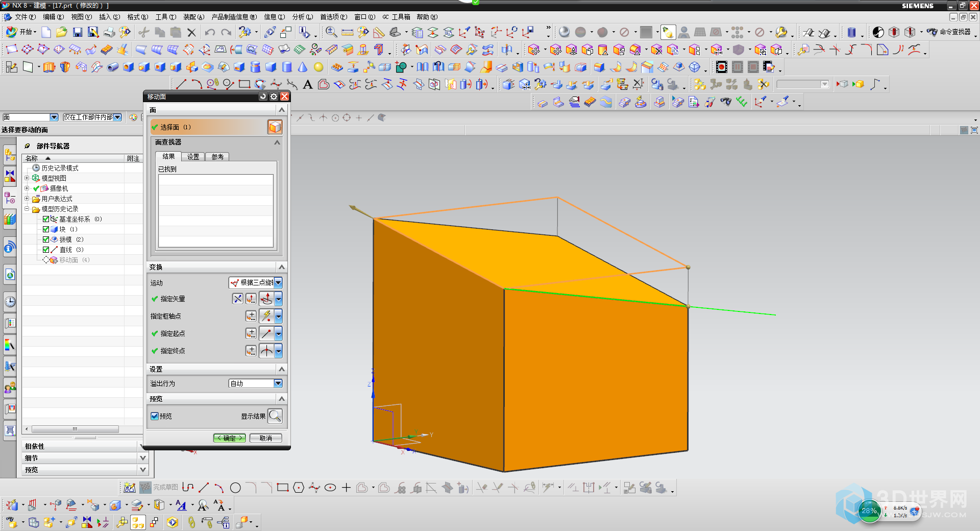Collapse the 面查找器 section
The width and height of the screenshot is (980, 531).
(277, 142)
